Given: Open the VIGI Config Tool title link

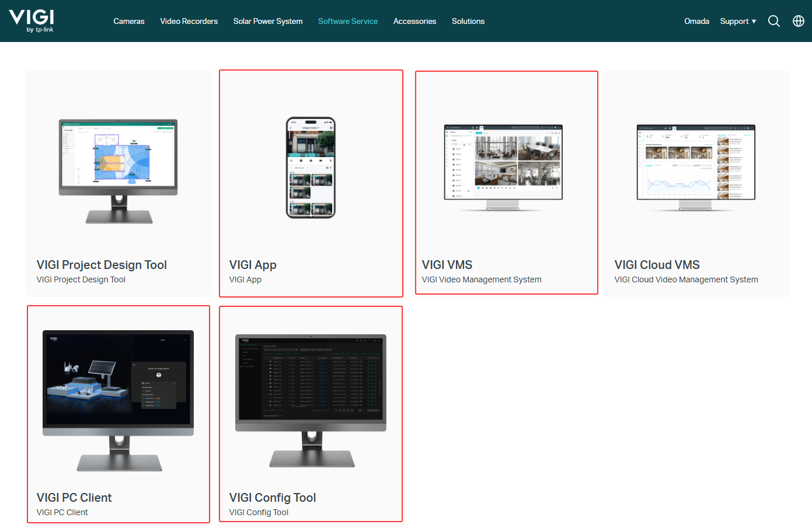Looking at the screenshot, I should pos(273,498).
